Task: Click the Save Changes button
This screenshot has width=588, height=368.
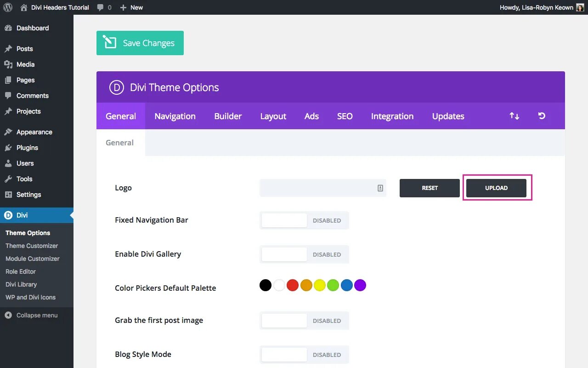Action: pyautogui.click(x=140, y=43)
